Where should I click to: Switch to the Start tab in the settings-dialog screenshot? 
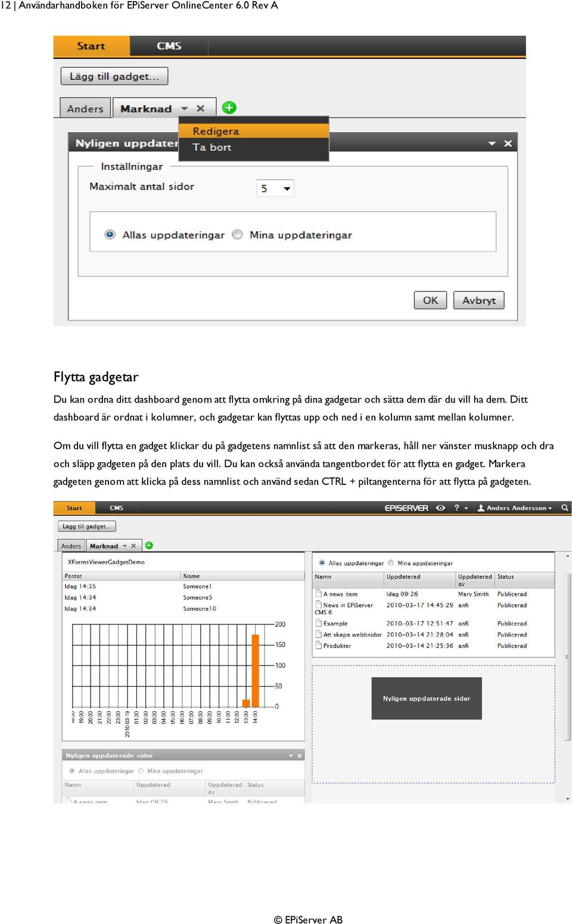click(91, 46)
